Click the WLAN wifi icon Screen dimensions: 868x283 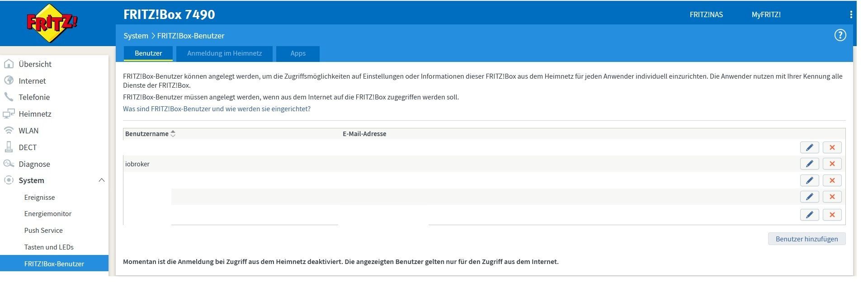[x=9, y=130]
